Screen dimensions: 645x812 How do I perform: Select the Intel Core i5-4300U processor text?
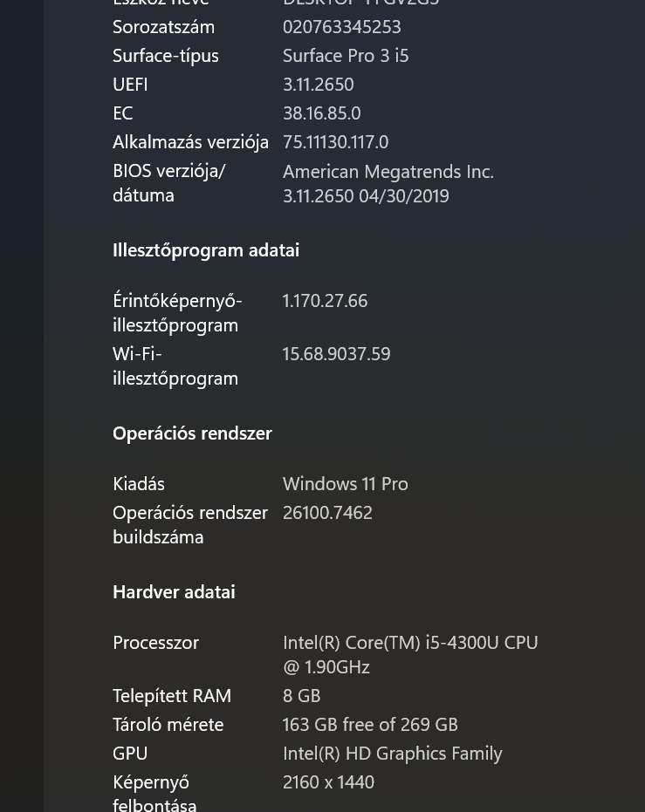[409, 643]
